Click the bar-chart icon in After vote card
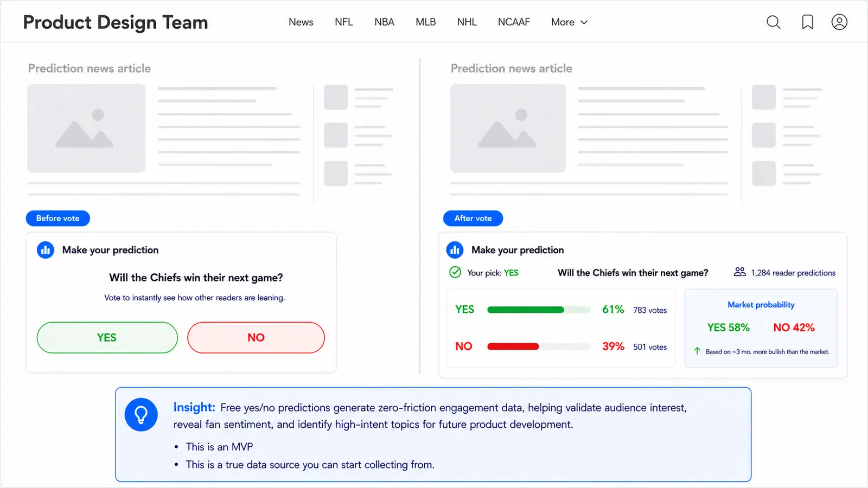 point(455,250)
